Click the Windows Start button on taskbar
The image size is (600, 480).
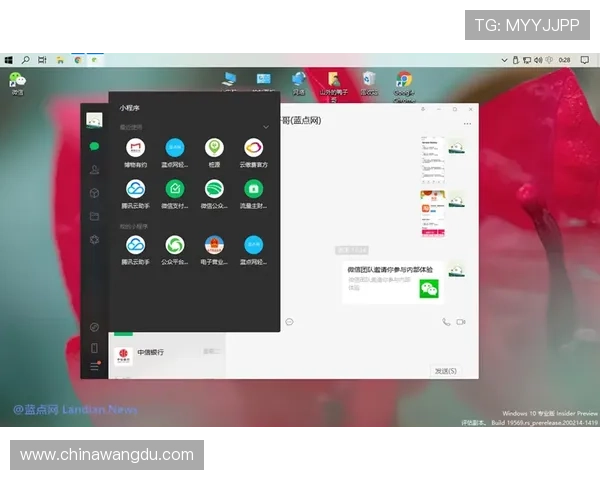click(x=8, y=60)
